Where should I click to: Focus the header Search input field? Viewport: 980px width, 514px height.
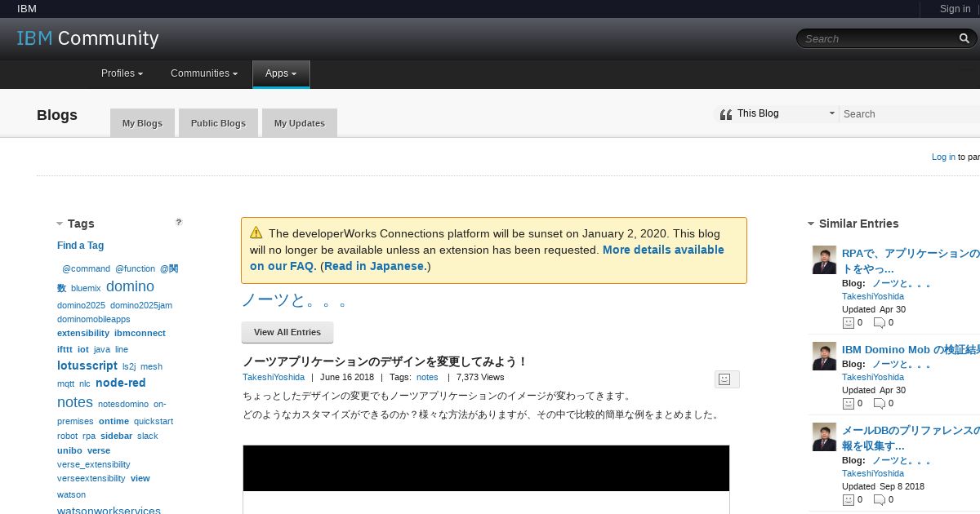pos(878,38)
